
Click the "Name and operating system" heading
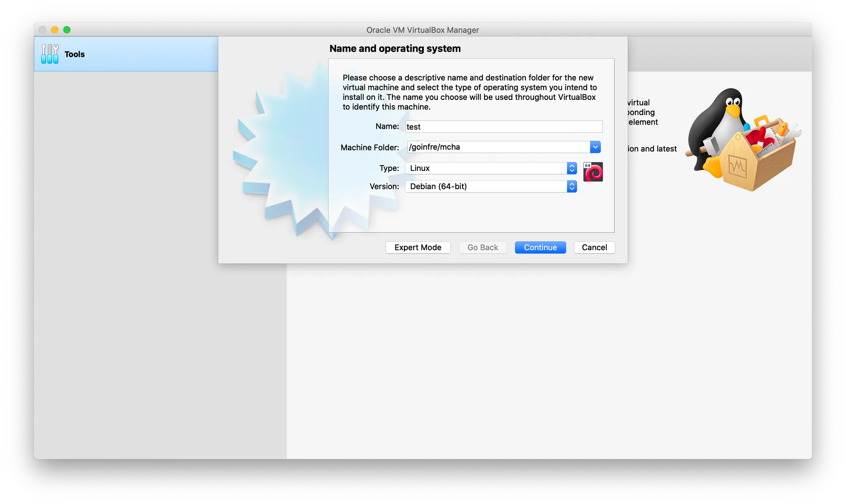point(395,49)
